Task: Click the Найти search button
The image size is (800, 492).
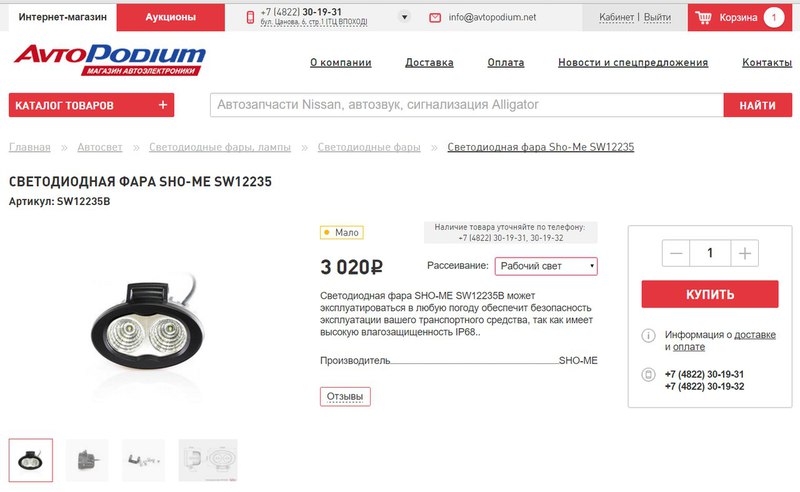Action: [758, 105]
